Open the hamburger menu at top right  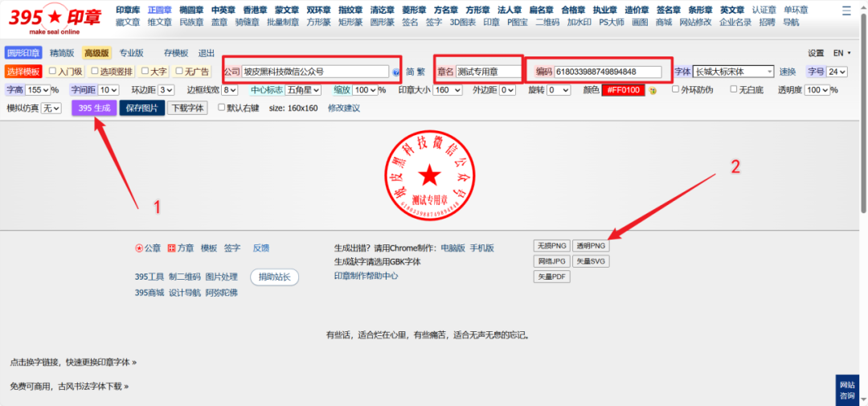[x=845, y=11]
